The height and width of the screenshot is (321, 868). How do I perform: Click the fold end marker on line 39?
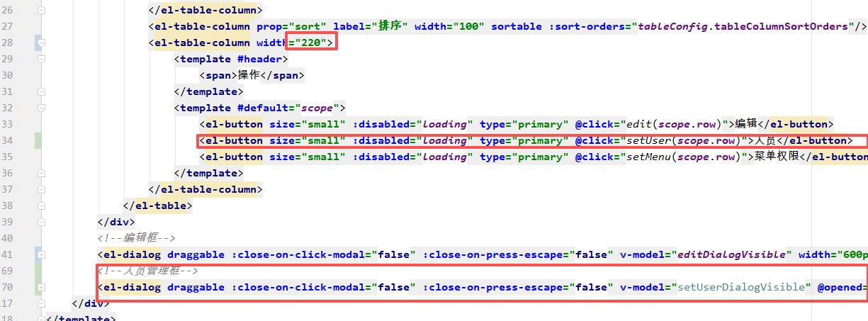coord(41,222)
